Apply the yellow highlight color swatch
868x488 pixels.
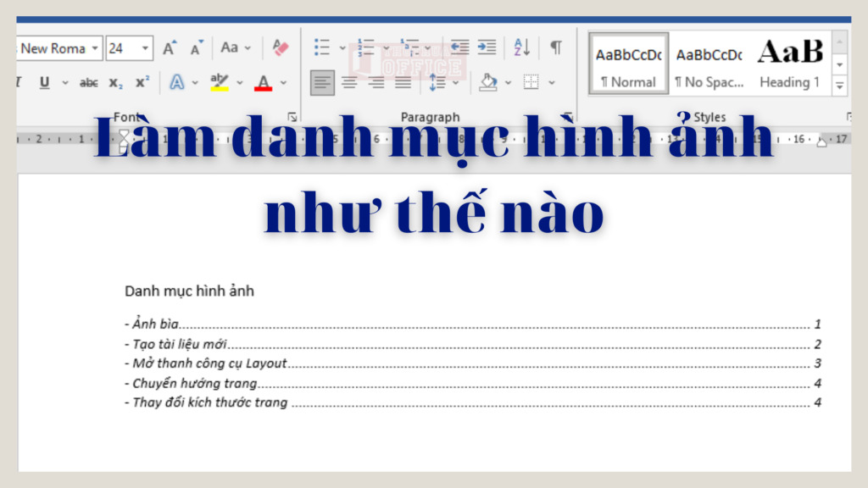click(x=220, y=88)
